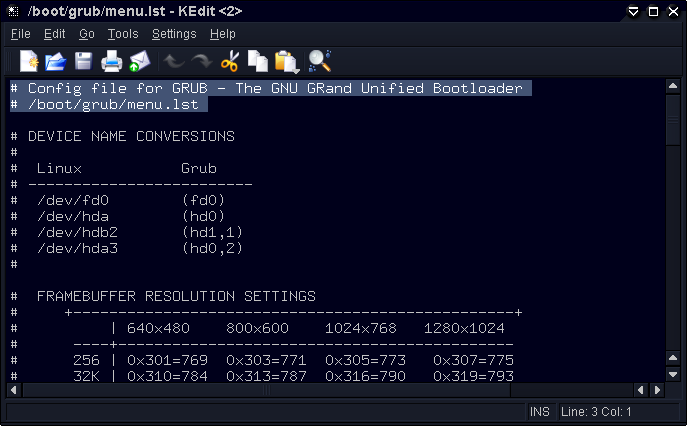
Task: Open the Settings menu
Action: point(174,34)
